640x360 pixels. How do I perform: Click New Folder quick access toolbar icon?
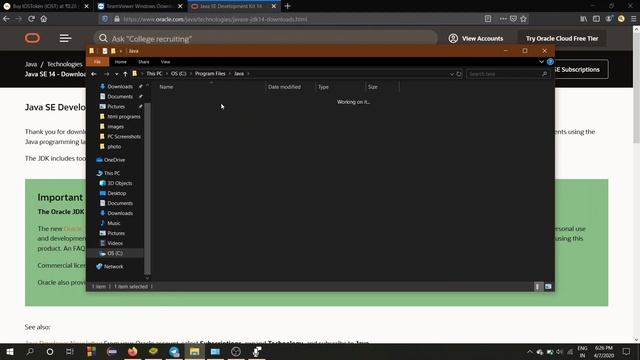pos(113,51)
